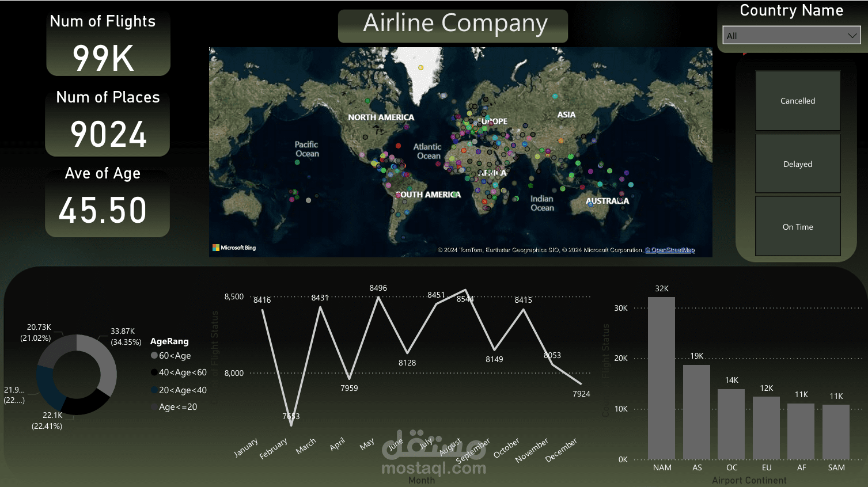This screenshot has width=868, height=487.
Task: Select the 60<Age legend marker
Action: click(x=154, y=356)
